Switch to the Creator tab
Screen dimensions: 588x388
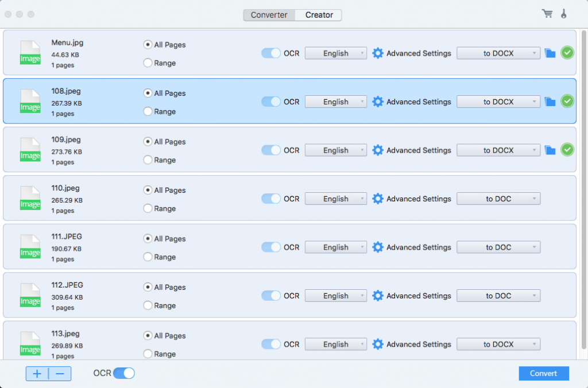point(319,15)
